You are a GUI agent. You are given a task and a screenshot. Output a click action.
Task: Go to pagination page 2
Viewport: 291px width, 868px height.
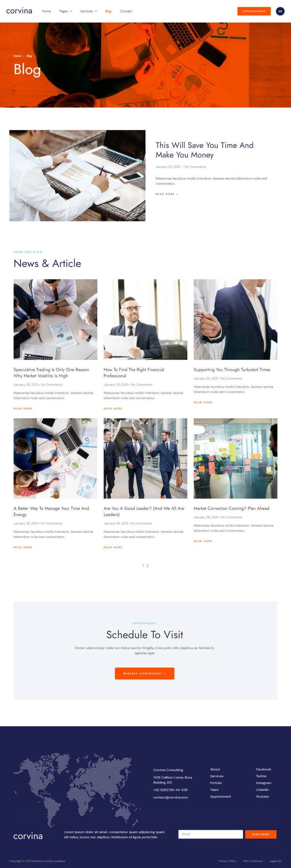[x=147, y=566]
